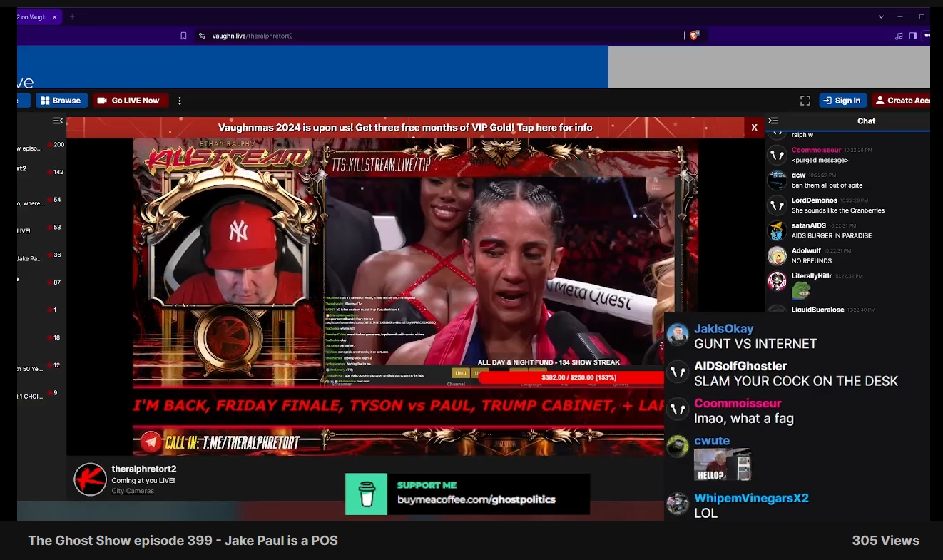The image size is (943, 560).
Task: Click WhipemVinegarsX2 username in overlay chat
Action: 751,498
